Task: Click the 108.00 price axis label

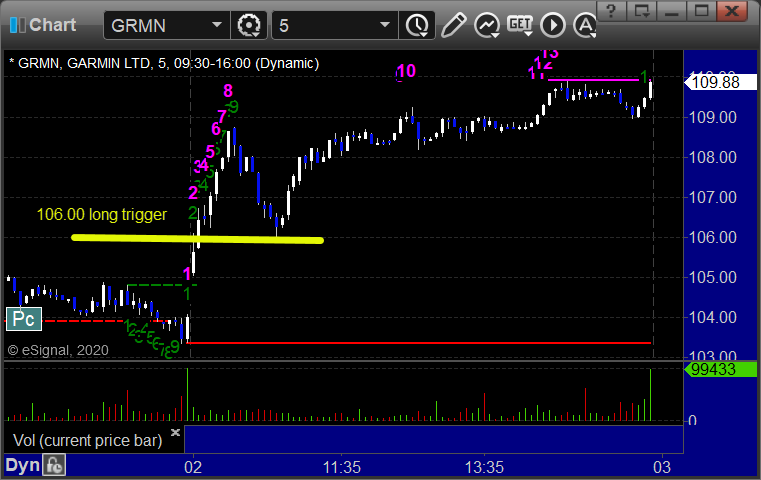Action: click(x=713, y=157)
